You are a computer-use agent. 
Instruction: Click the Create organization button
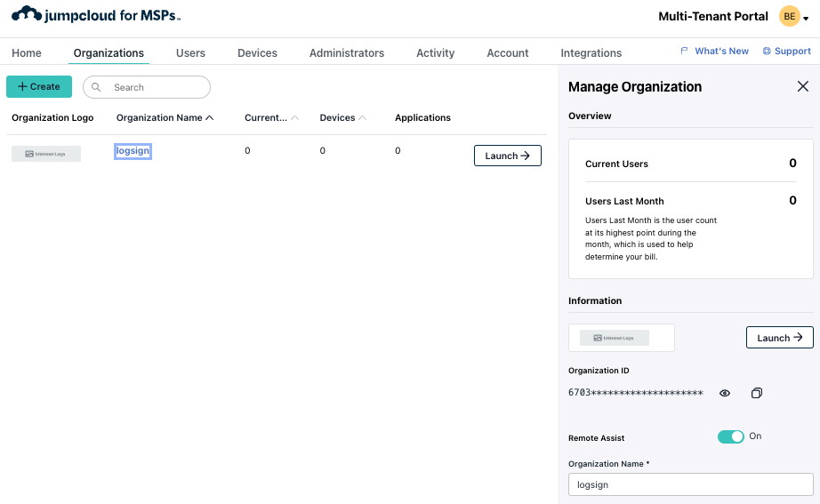[39, 86]
